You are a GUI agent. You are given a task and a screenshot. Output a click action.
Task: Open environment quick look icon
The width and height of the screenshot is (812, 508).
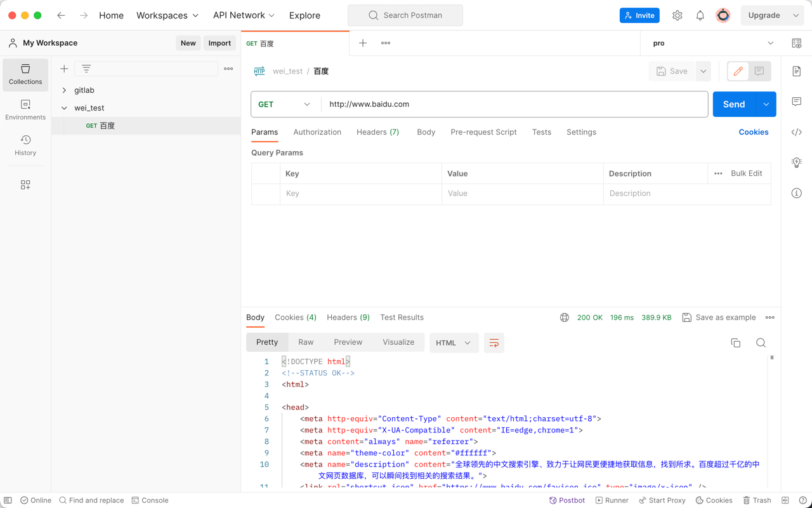(797, 43)
